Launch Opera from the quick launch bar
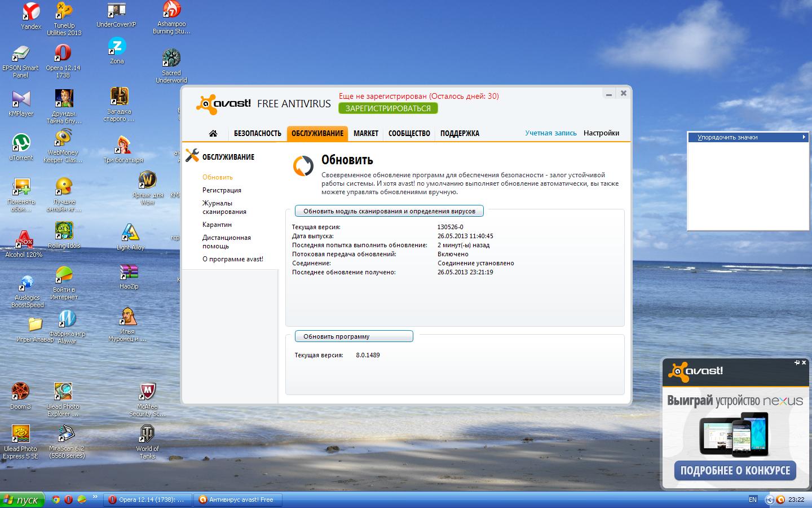 coord(68,500)
